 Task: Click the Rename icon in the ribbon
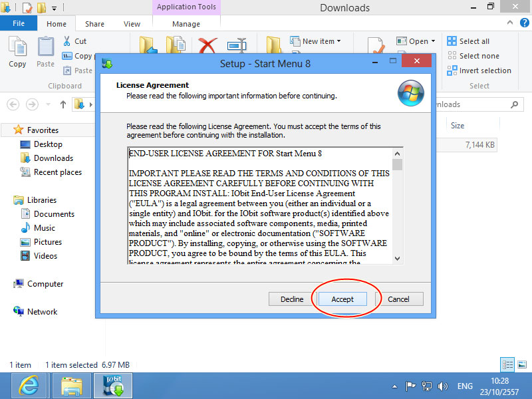pyautogui.click(x=237, y=45)
